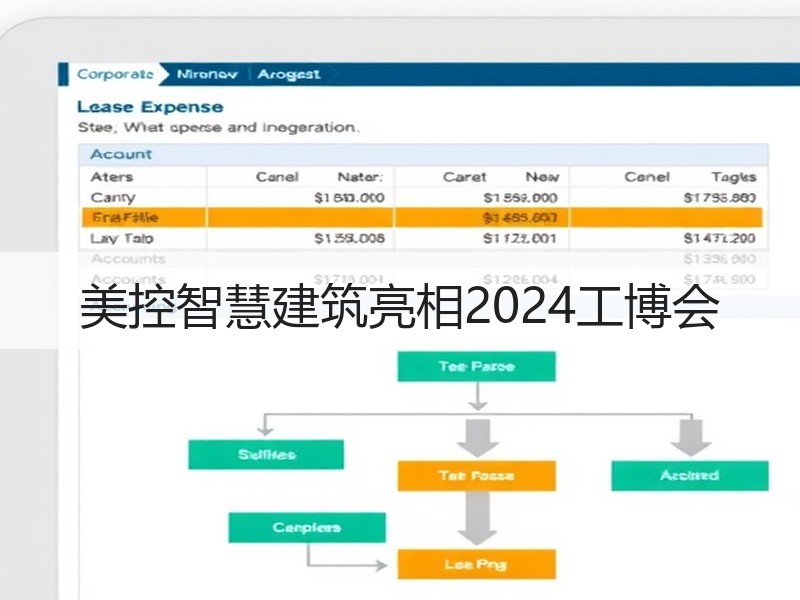Viewport: 800px width, 600px height.
Task: Click the green Sielfires flowchart box
Action: point(266,455)
